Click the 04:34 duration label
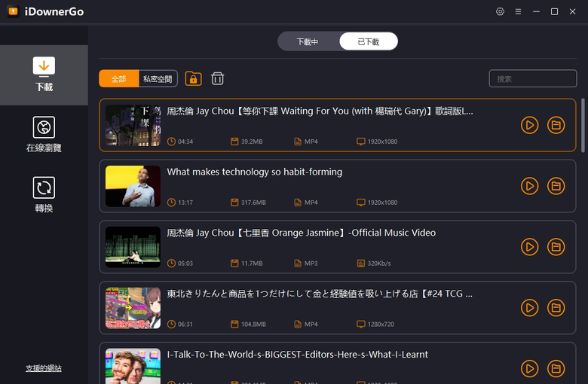The height and width of the screenshot is (384, 588). (x=185, y=142)
